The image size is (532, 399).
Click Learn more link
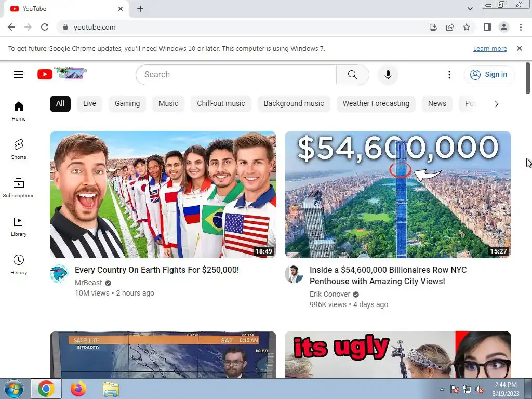(490, 49)
